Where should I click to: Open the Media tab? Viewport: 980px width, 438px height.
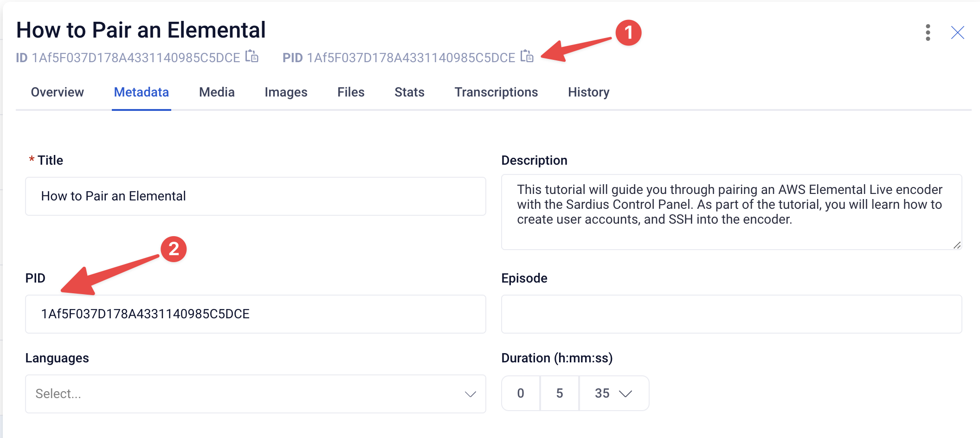217,92
